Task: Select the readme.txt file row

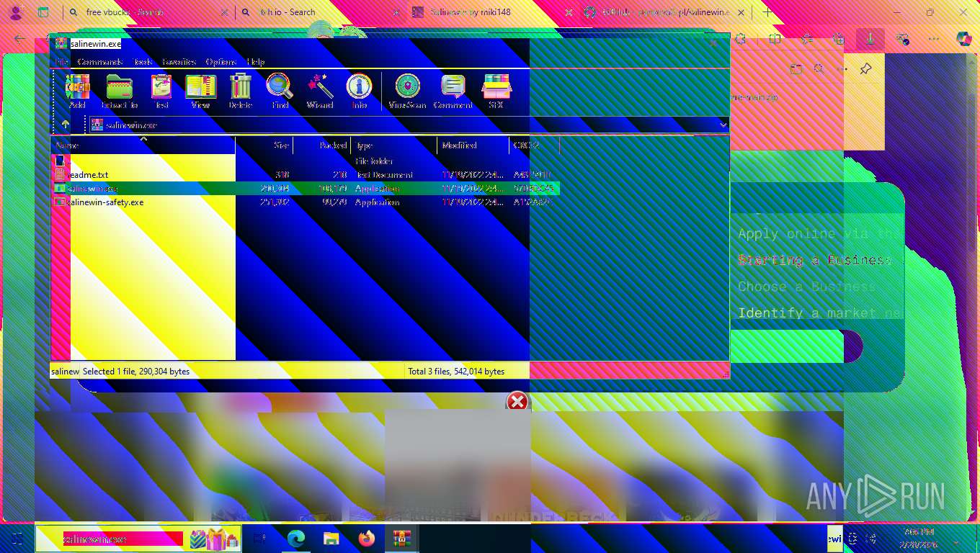Action: (x=305, y=175)
